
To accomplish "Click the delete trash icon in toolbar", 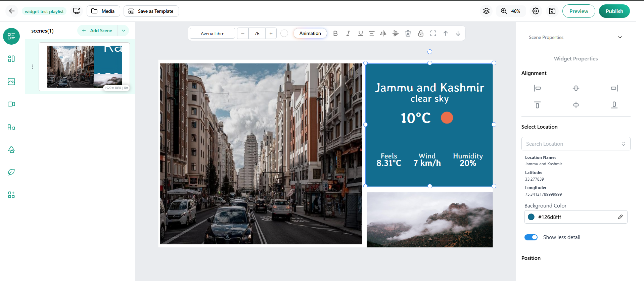I will click(x=408, y=33).
